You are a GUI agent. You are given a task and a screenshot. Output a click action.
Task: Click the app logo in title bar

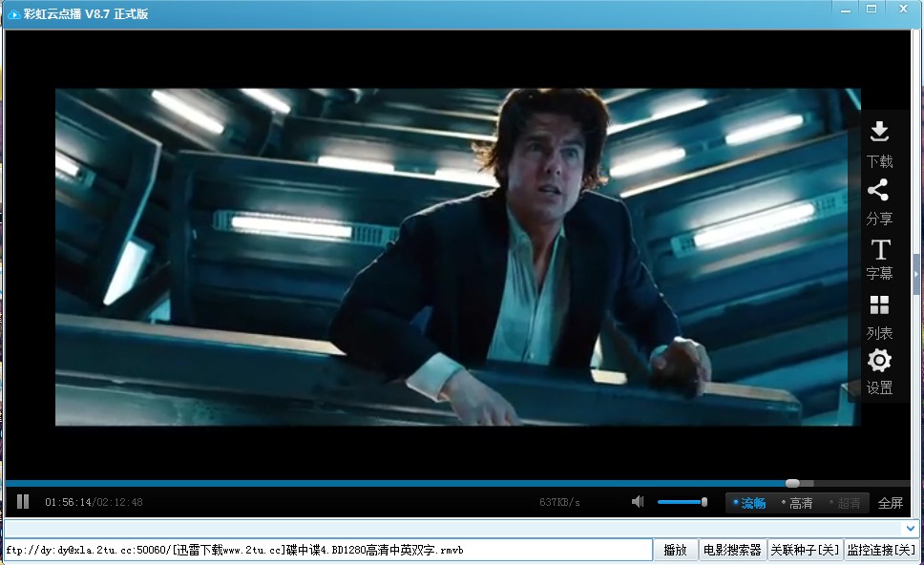tap(14, 13)
